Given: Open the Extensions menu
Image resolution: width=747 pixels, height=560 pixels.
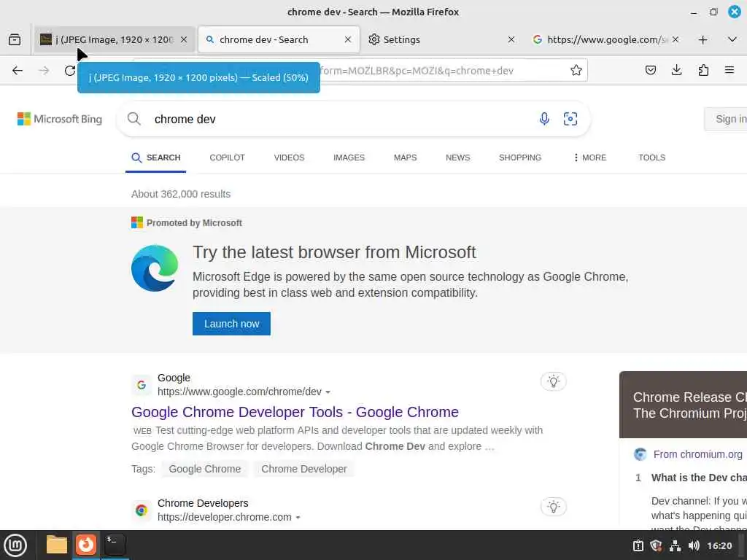Looking at the screenshot, I should [703, 71].
